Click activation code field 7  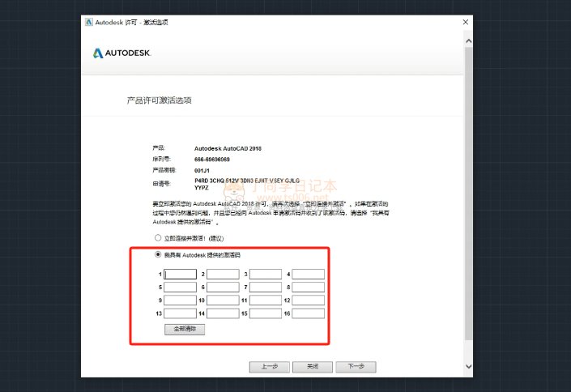(x=266, y=287)
